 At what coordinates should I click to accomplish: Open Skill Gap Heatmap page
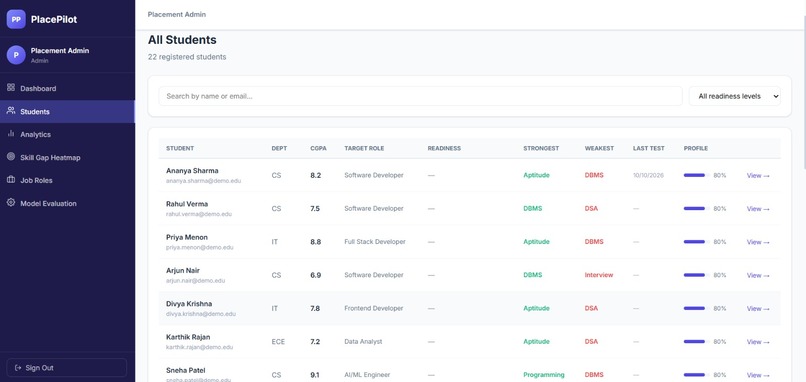(x=67, y=157)
